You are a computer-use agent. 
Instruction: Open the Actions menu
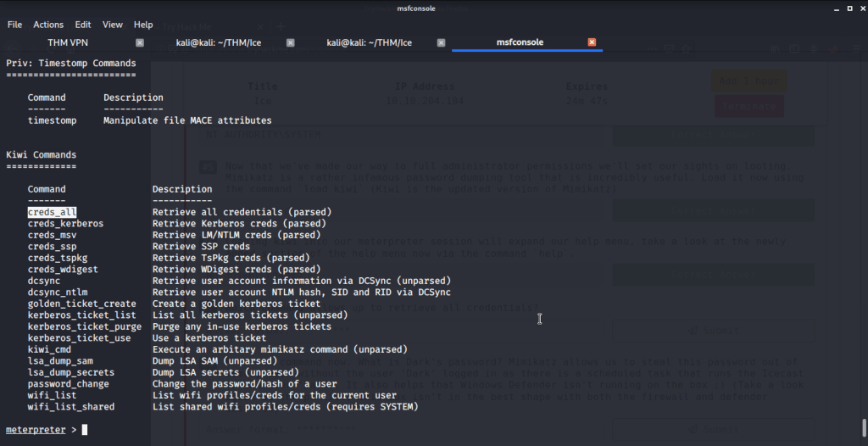pyautogui.click(x=48, y=25)
